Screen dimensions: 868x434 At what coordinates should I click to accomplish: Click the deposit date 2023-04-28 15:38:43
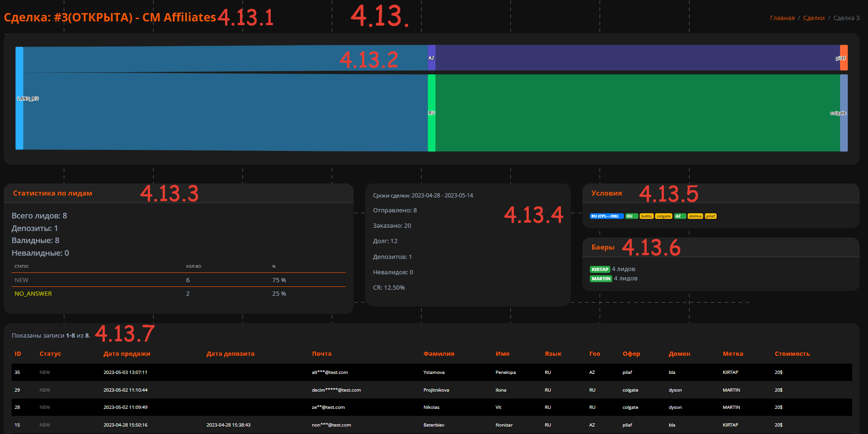coord(228,425)
